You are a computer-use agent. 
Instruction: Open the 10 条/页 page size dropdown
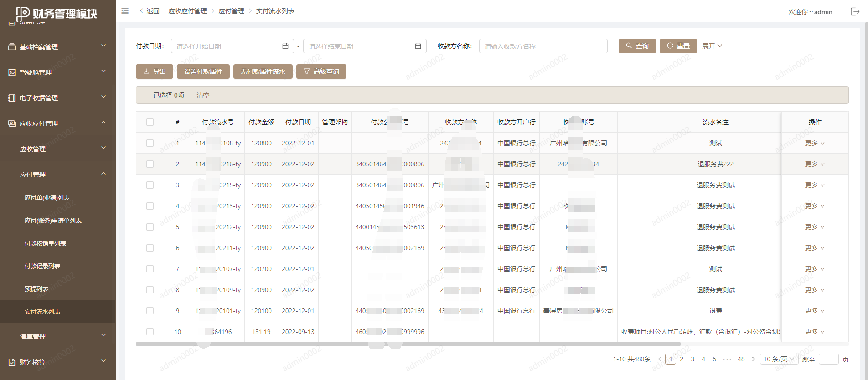coord(779,359)
